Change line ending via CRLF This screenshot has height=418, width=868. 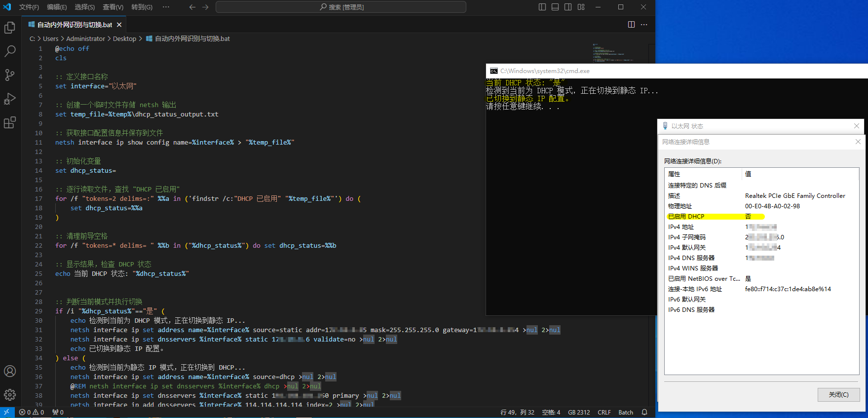coord(604,412)
